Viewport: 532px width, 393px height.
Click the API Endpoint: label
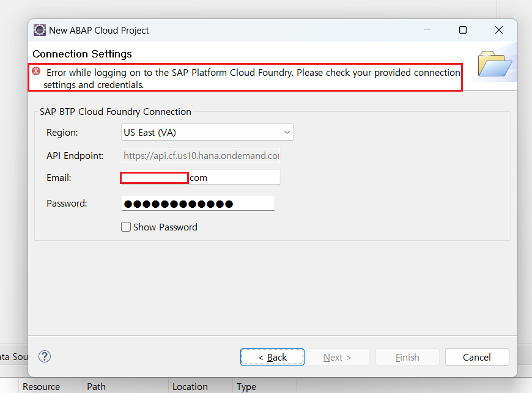point(75,156)
